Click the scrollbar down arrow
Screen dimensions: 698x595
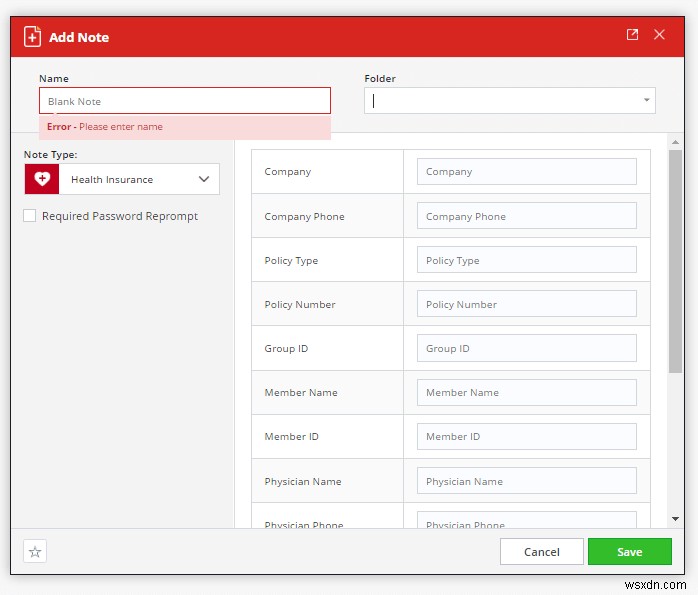(x=675, y=519)
